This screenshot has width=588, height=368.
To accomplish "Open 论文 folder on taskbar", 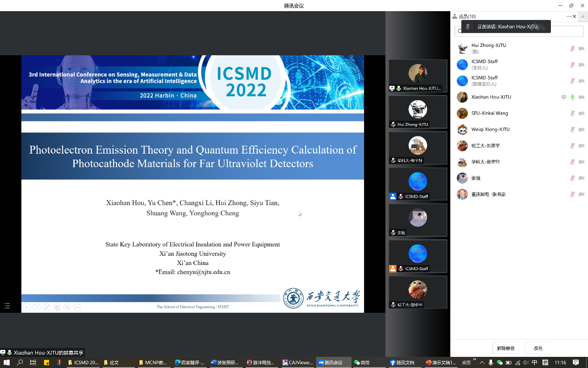I will pos(119,362).
